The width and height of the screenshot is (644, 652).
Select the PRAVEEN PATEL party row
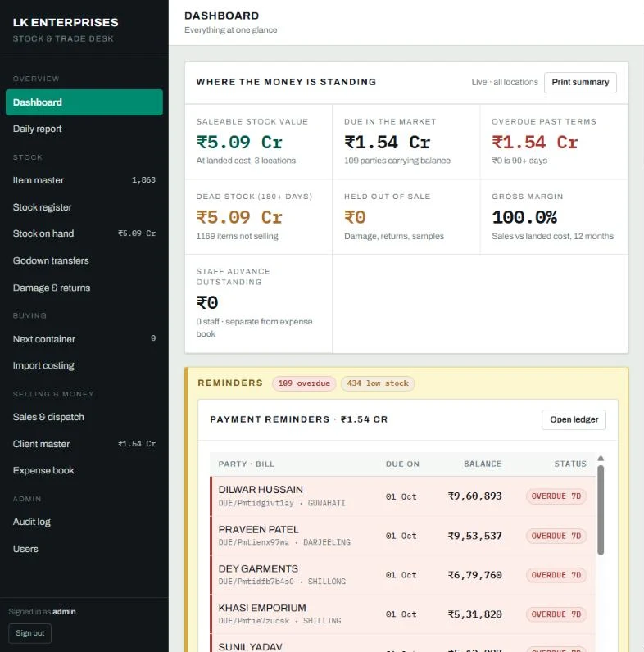[403, 536]
